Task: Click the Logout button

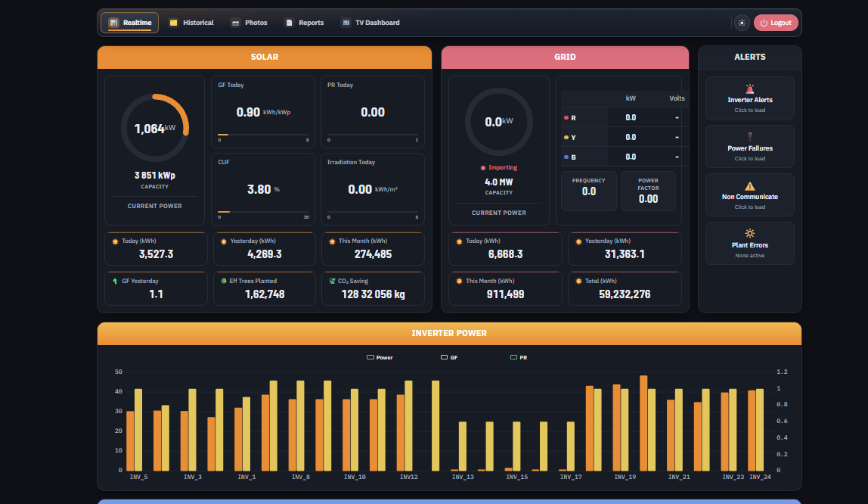Action: coord(776,23)
